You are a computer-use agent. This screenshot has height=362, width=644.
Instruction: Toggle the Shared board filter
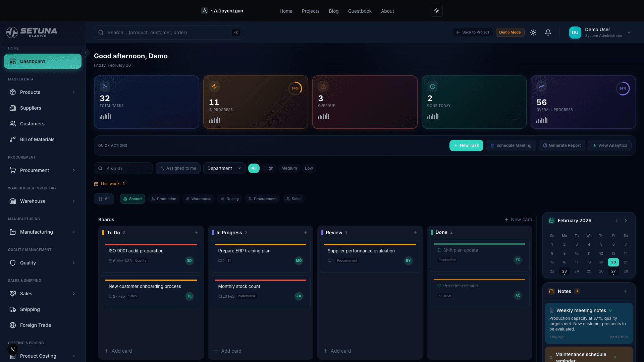tap(132, 199)
